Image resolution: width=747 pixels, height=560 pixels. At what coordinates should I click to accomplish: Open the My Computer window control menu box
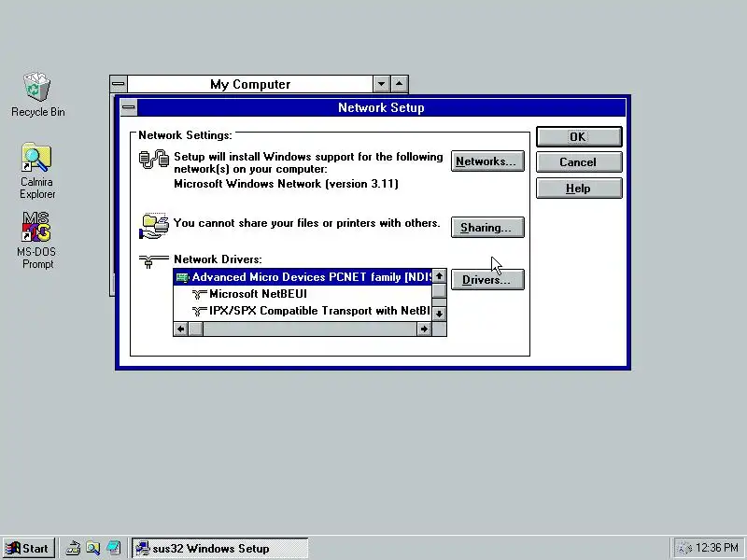pos(119,84)
